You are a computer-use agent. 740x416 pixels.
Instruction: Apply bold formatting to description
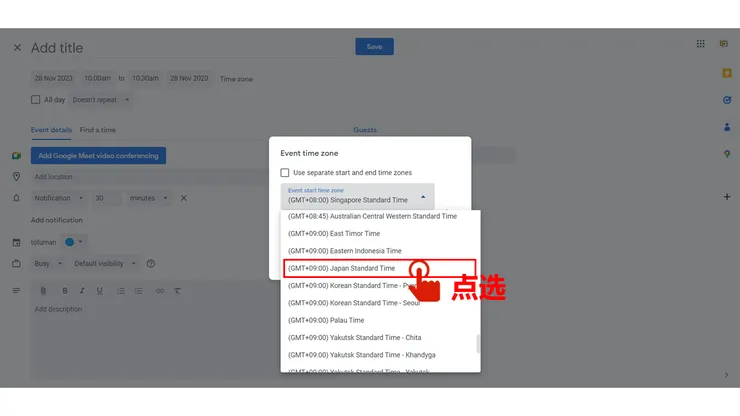coord(65,291)
